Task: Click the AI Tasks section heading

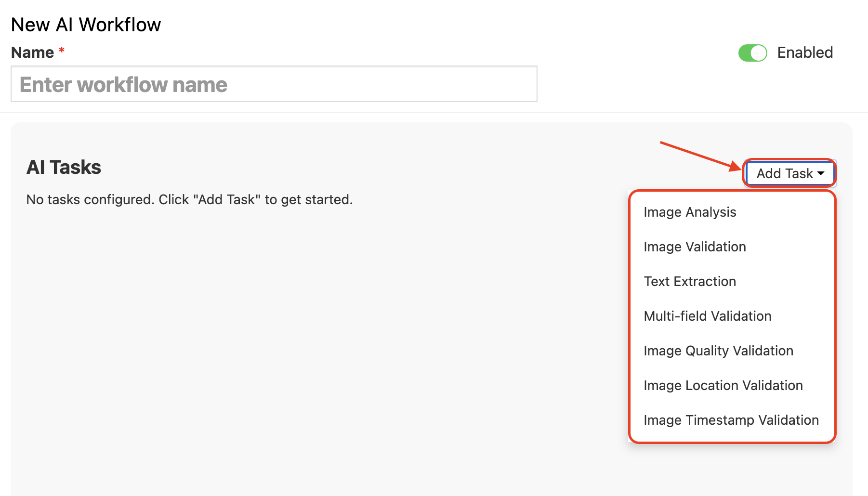Action: point(64,168)
